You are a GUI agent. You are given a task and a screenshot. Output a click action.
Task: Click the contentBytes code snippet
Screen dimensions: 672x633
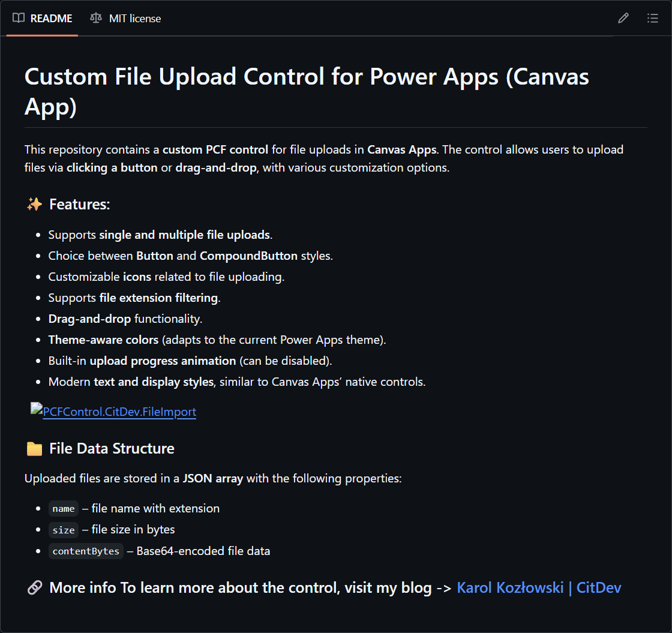(86, 551)
